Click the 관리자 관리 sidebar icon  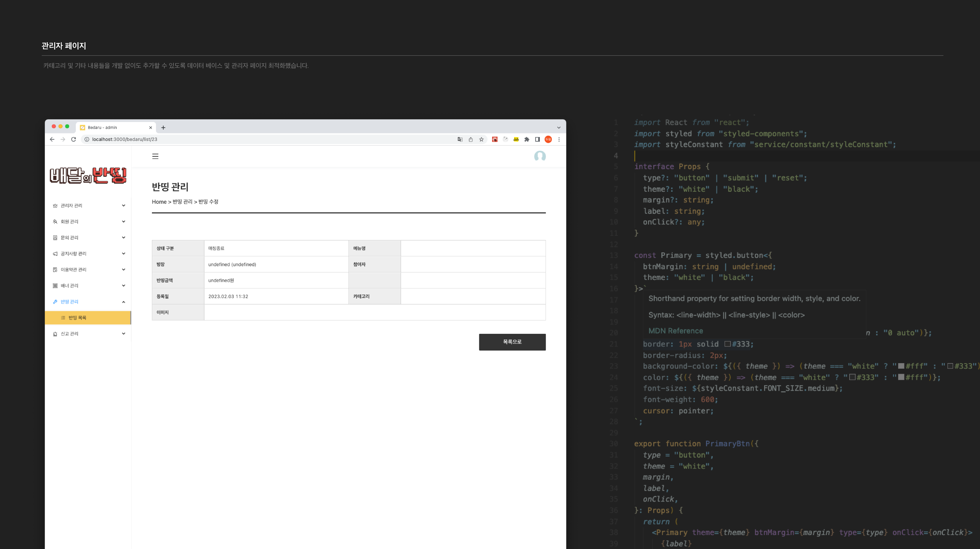tap(55, 205)
